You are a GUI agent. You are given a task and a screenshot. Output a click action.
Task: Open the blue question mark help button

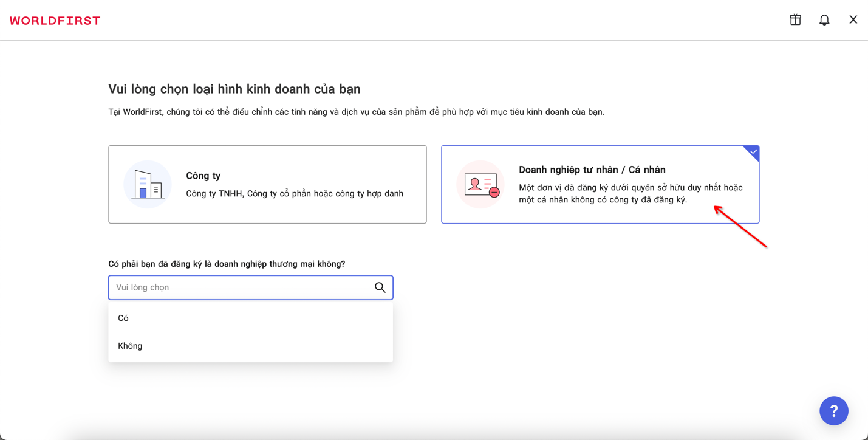pyautogui.click(x=833, y=411)
